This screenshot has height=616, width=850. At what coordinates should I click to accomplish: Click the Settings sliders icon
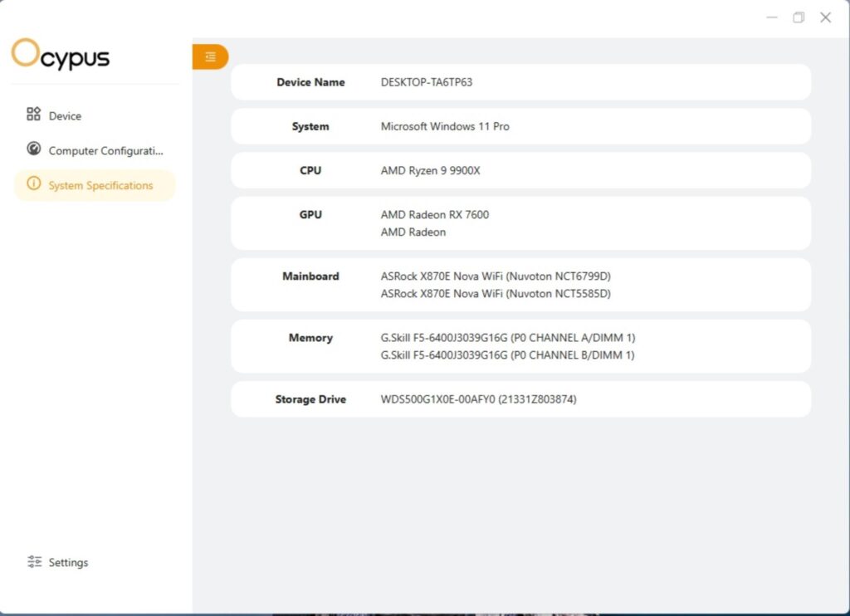coord(34,562)
